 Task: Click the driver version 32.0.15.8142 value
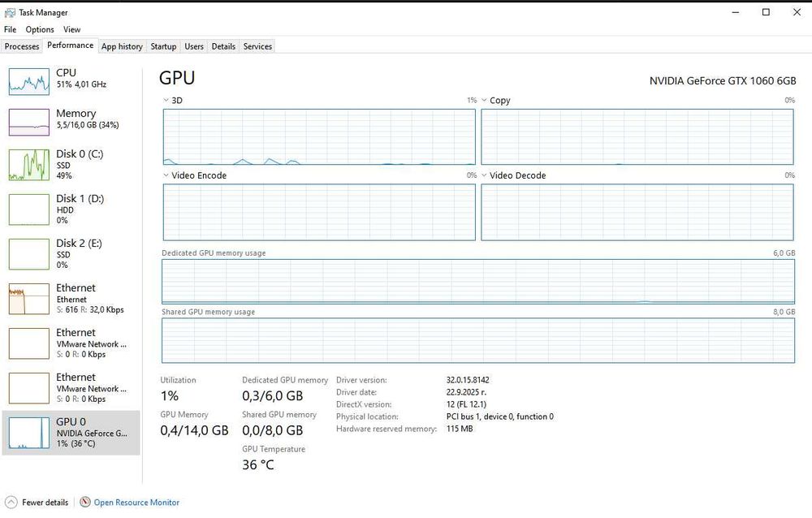pos(468,380)
